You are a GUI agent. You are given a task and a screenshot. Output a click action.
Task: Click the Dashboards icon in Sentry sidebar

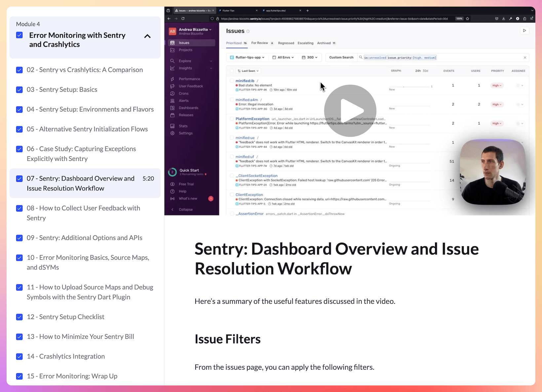pyautogui.click(x=173, y=108)
